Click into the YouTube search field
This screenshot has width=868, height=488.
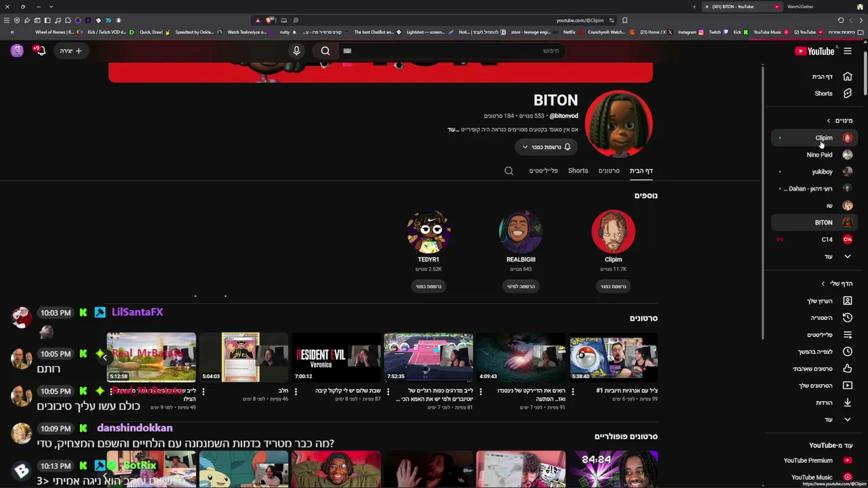coord(451,51)
